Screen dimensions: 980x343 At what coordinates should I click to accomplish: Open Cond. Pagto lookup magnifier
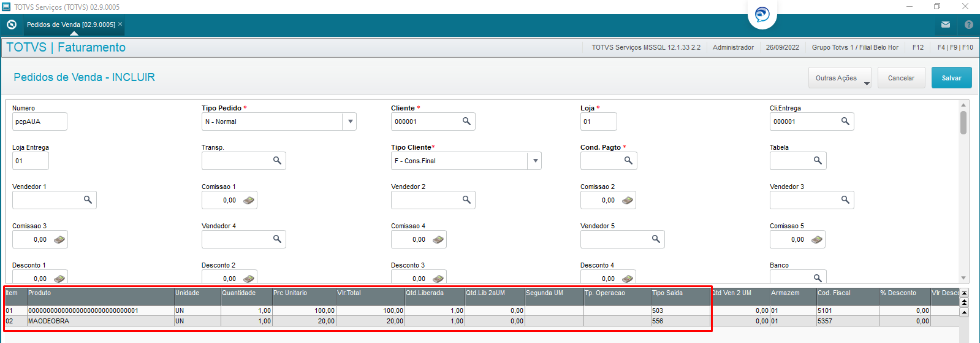click(628, 161)
